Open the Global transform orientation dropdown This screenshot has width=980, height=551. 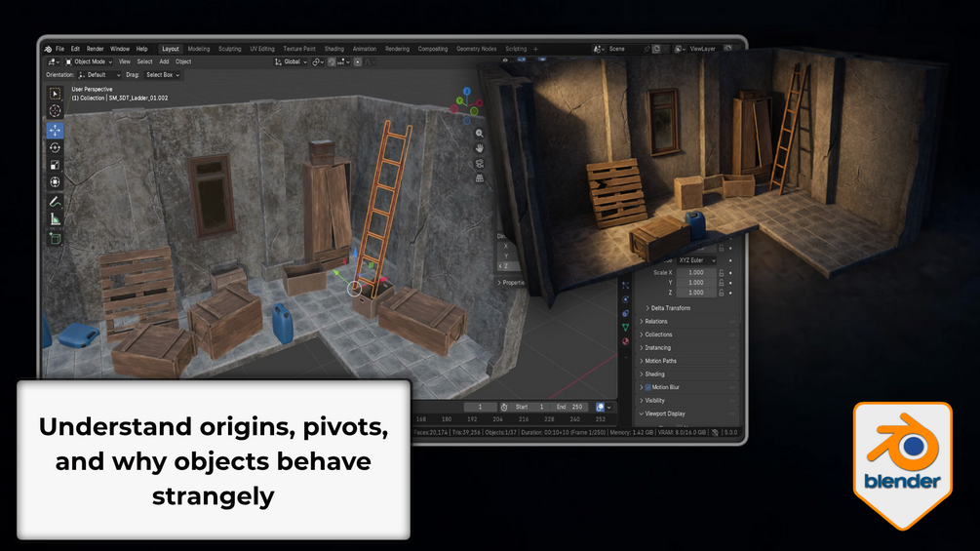(x=292, y=61)
